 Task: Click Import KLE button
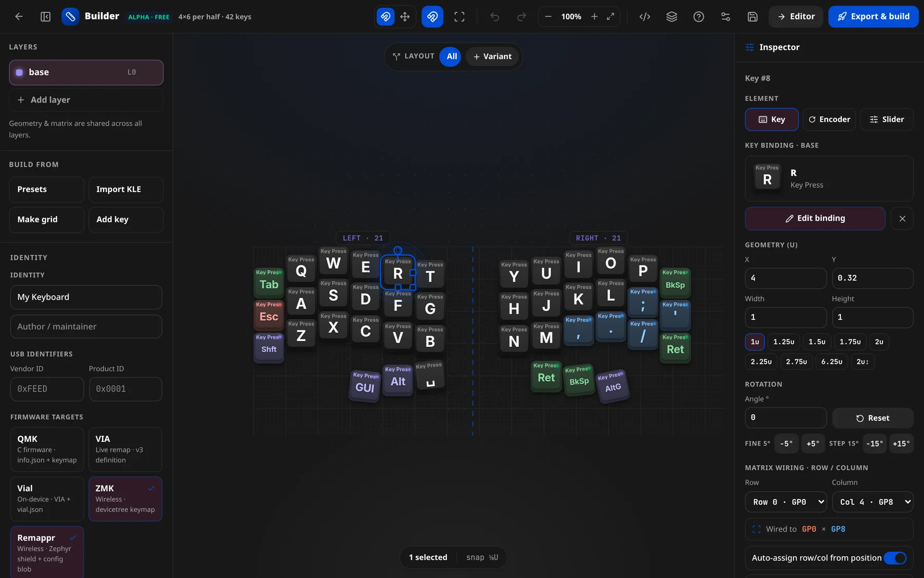[x=126, y=190]
